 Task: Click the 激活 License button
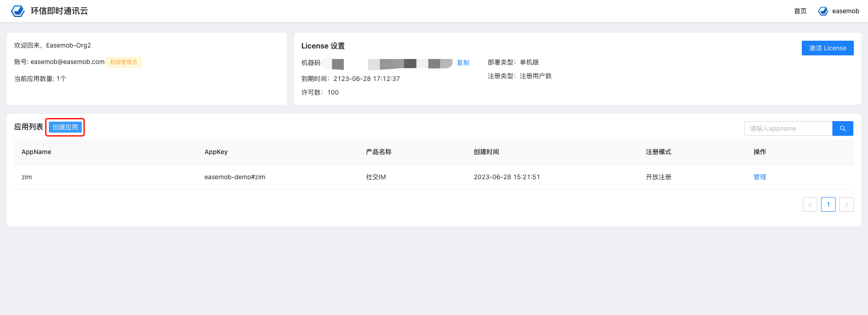coord(827,48)
